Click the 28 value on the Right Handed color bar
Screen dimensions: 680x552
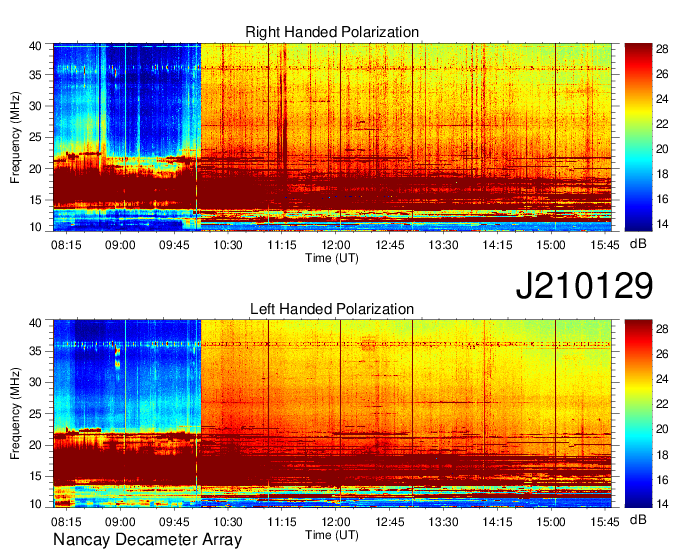(x=662, y=49)
